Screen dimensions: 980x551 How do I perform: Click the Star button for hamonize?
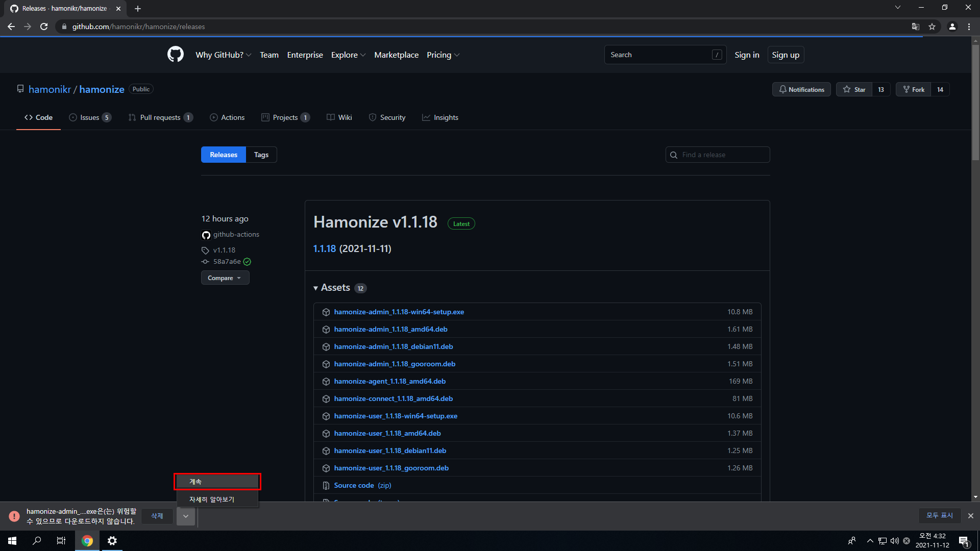coord(854,89)
